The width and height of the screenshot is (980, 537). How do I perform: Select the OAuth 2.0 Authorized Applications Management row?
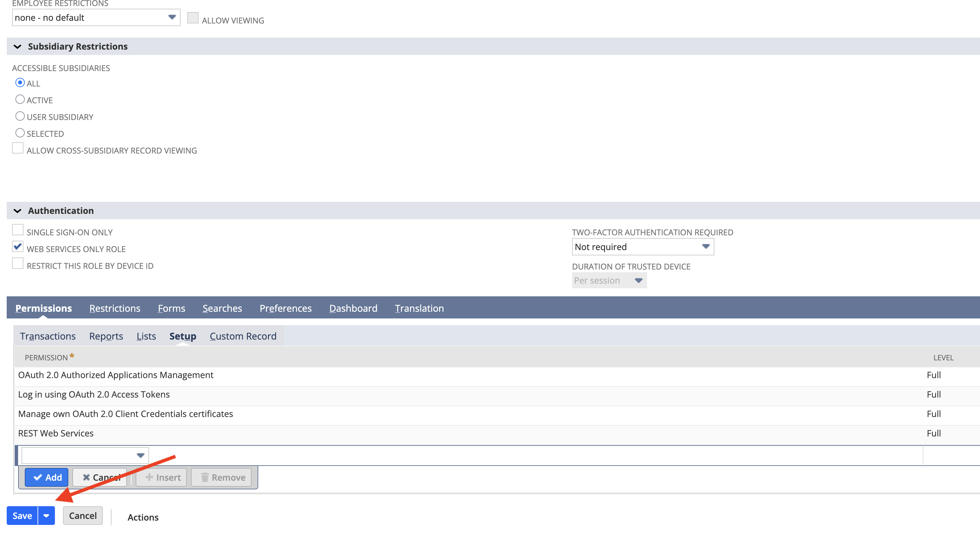click(x=497, y=377)
